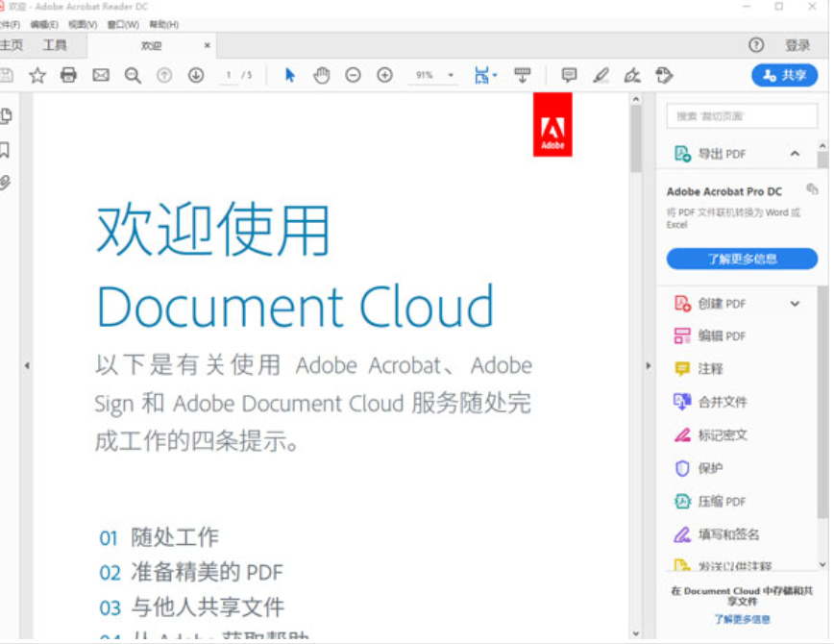This screenshot has height=644, width=834.
Task: Open the sign document pen tool
Action: coord(632,75)
